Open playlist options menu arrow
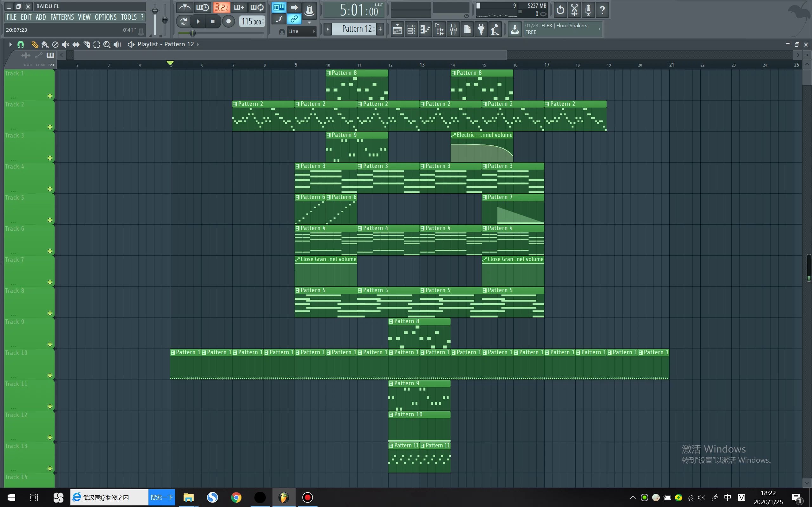Image resolution: width=812 pixels, height=507 pixels. pyautogui.click(x=10, y=44)
